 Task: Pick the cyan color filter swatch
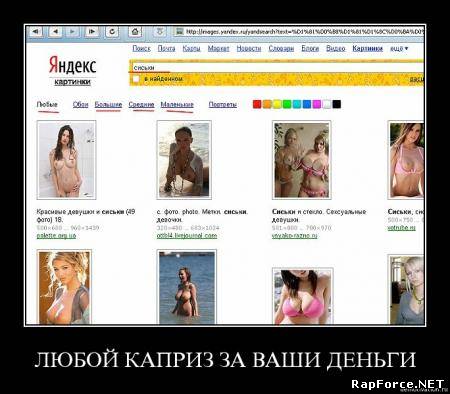297,104
